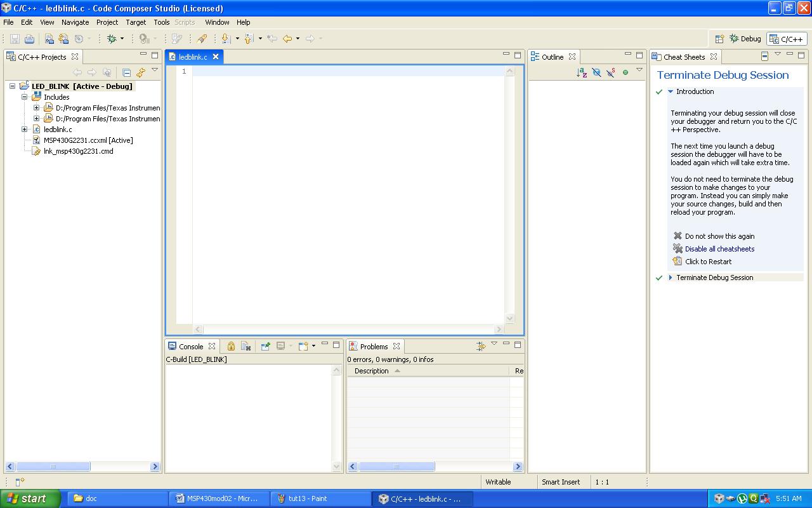
Task: Toggle Link with Editor in Projects view
Action: click(141, 72)
